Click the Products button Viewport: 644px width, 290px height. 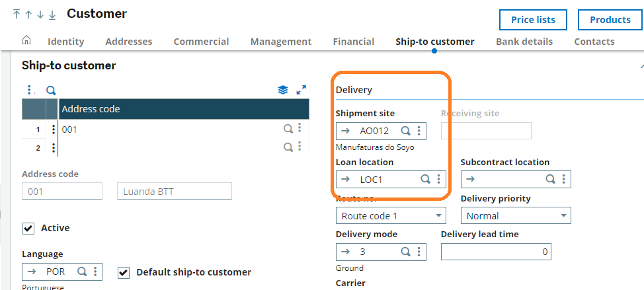[610, 20]
